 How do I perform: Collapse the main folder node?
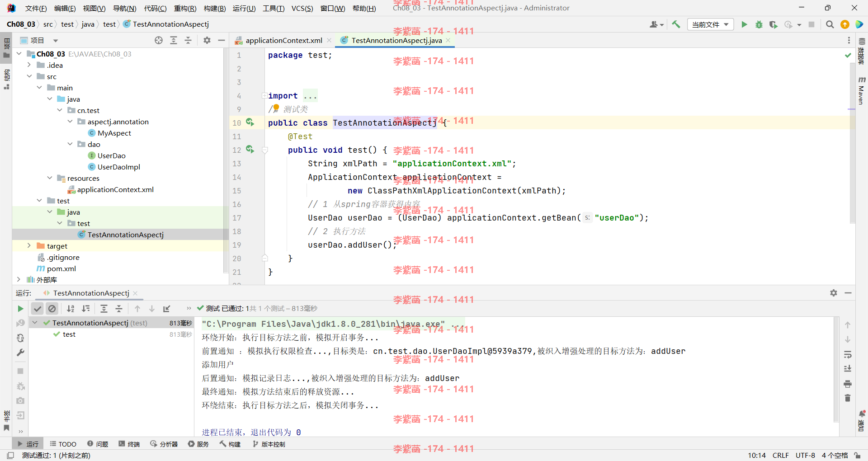tap(39, 88)
